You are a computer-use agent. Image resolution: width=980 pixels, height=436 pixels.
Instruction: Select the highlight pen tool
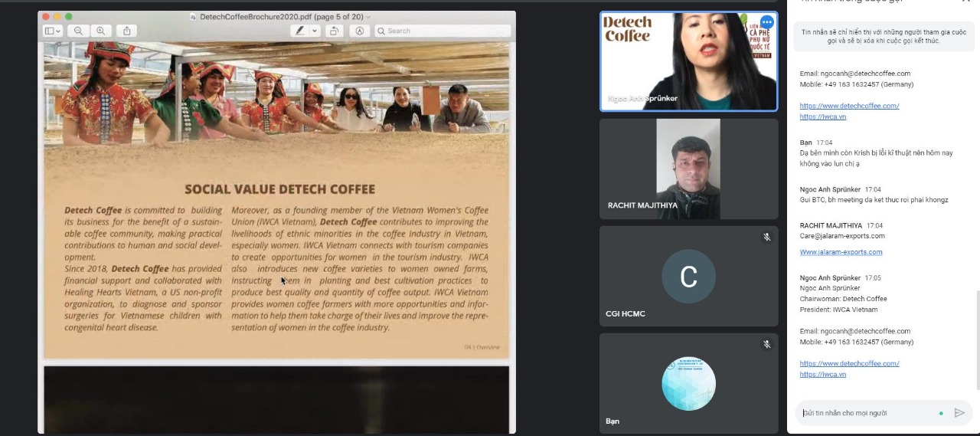point(300,31)
